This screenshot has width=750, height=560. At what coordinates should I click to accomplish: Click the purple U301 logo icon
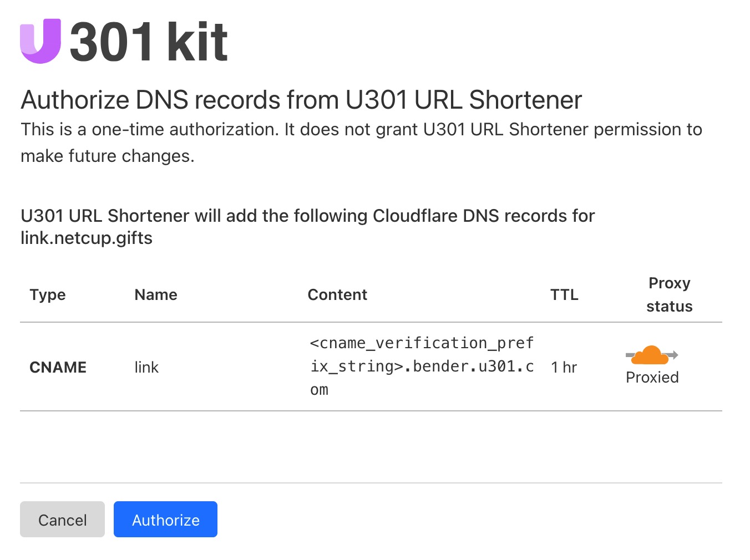[x=40, y=41]
